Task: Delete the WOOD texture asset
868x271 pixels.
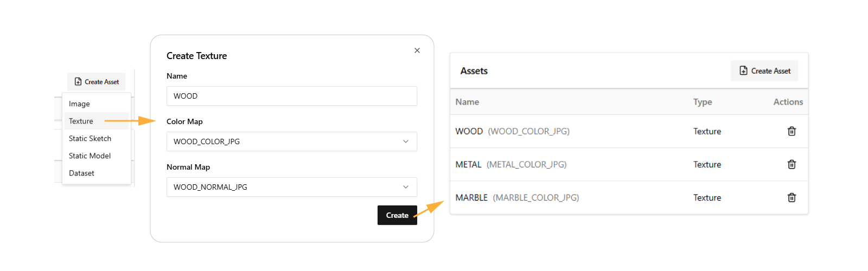Action: click(x=792, y=131)
